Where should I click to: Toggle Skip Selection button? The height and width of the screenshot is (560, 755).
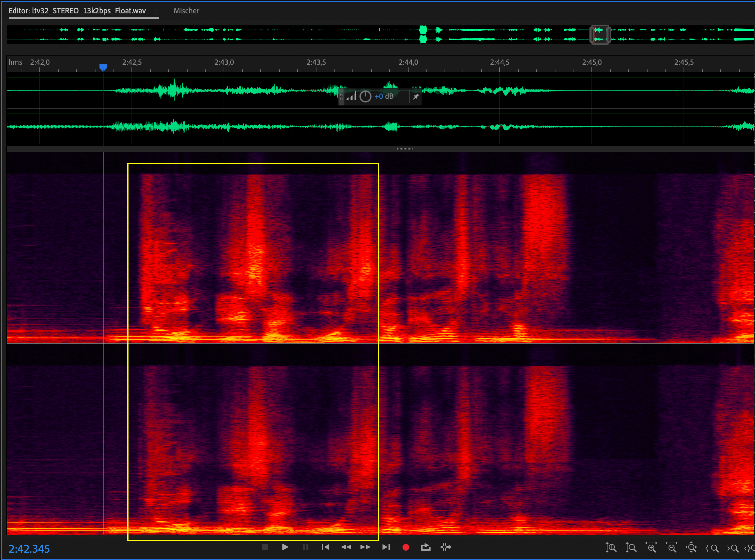pos(446,547)
